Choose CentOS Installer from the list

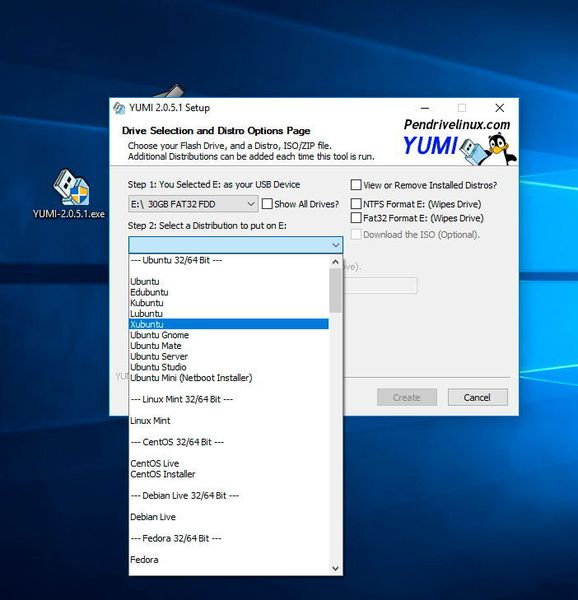229,474
